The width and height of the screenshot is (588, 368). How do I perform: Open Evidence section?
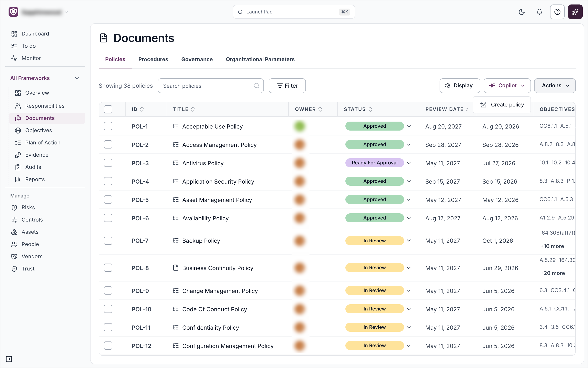[37, 155]
